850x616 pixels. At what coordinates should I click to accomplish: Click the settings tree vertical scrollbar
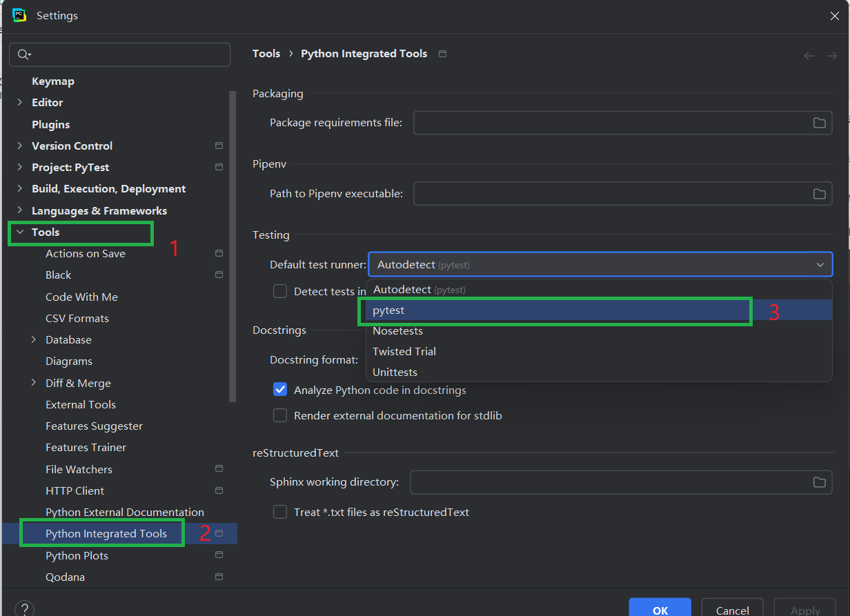tap(233, 245)
